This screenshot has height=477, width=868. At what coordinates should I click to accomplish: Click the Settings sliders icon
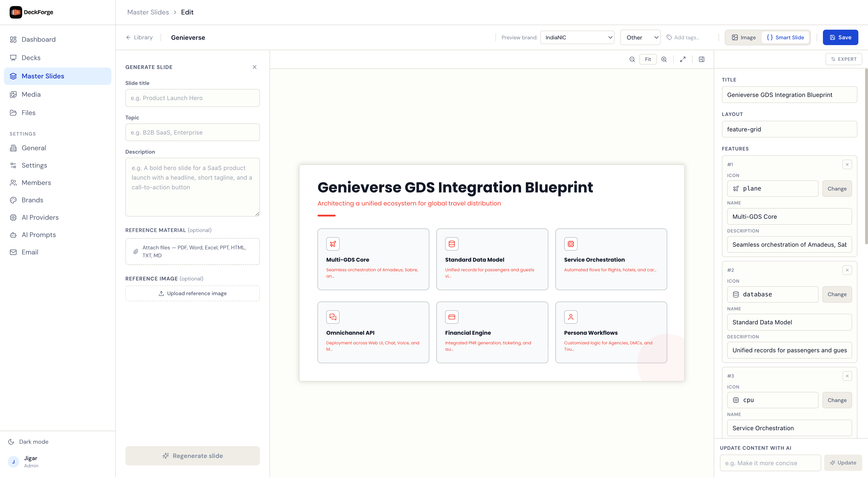[x=13, y=165]
